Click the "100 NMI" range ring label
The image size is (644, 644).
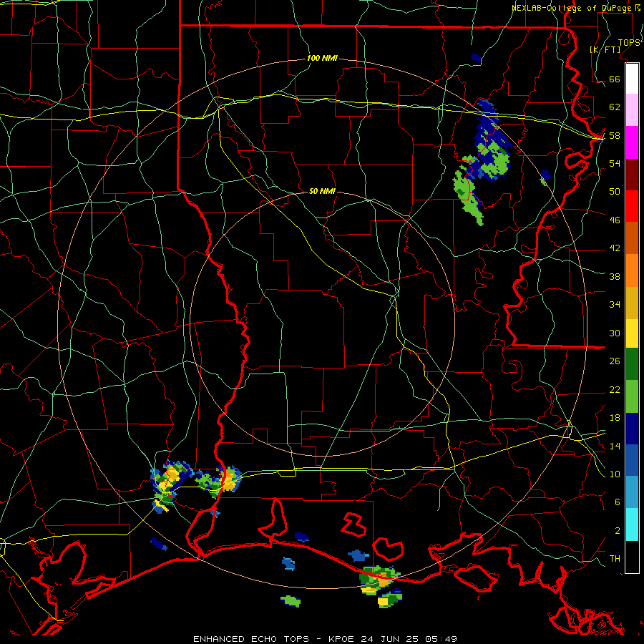pos(322,59)
